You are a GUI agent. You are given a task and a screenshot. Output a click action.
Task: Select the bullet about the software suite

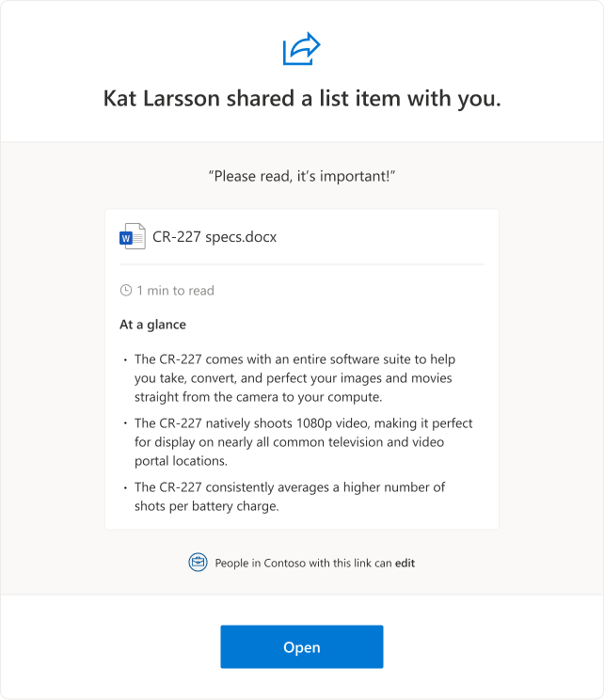pyautogui.click(x=294, y=377)
